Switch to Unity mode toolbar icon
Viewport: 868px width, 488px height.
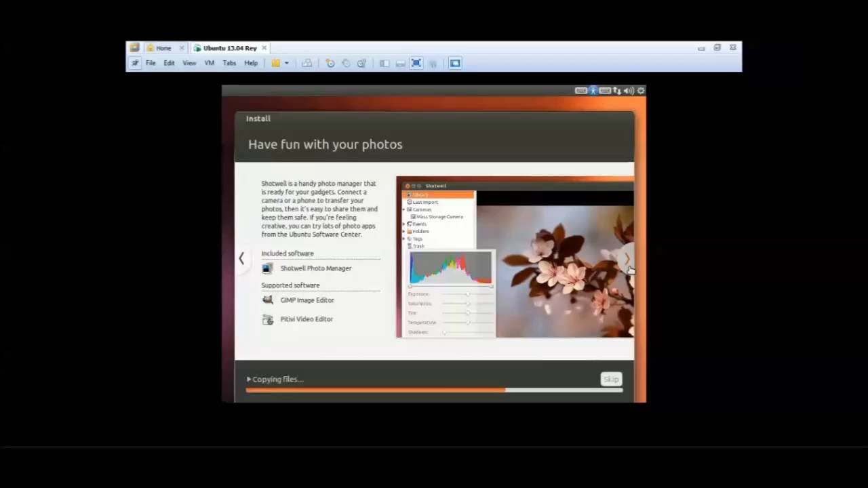coord(432,63)
